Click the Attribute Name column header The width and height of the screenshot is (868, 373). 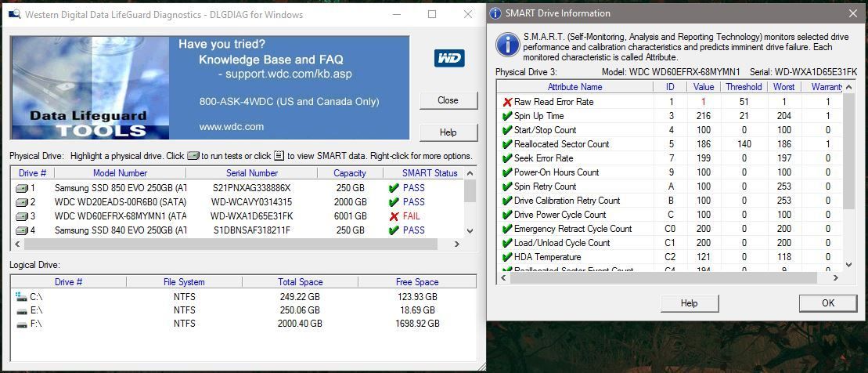[574, 87]
